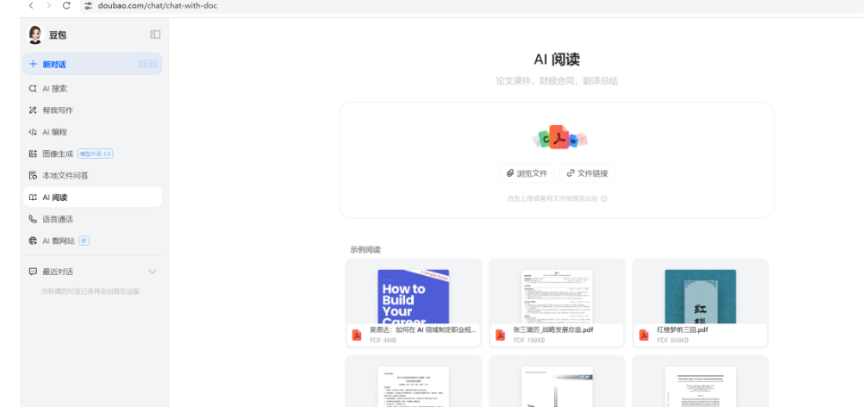The height and width of the screenshot is (407, 868).
Task: Click the PDF icon of 张三简历 file
Action: [x=501, y=335]
